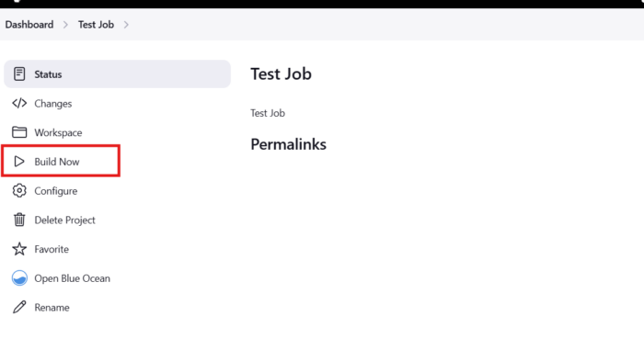Viewport: 644px width, 339px height.
Task: Expand the chevron after Dashboard breadcrumb
Action: coord(65,25)
